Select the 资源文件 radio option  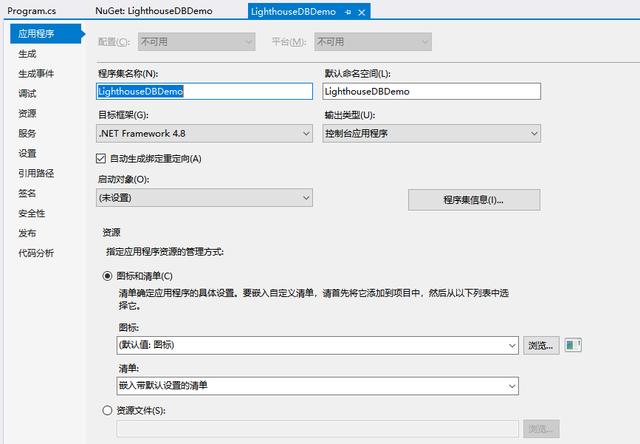(107, 410)
